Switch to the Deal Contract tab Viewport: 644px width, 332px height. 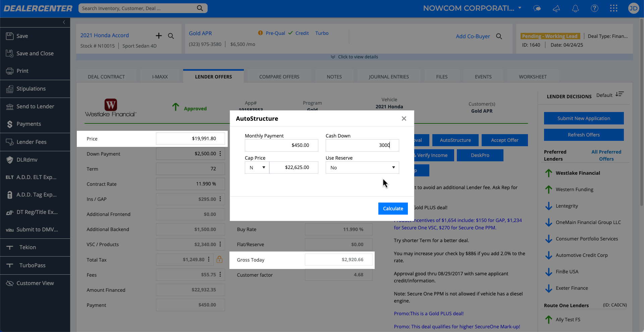tap(106, 77)
